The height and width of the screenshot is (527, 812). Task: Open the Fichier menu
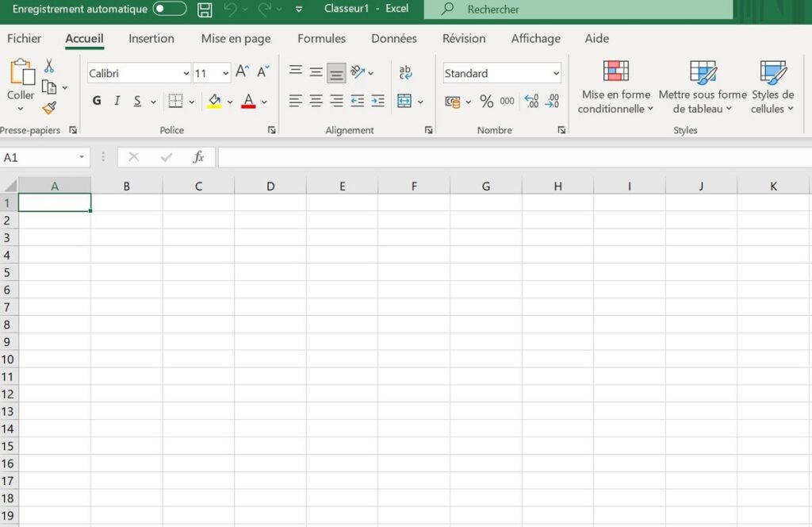[24, 38]
